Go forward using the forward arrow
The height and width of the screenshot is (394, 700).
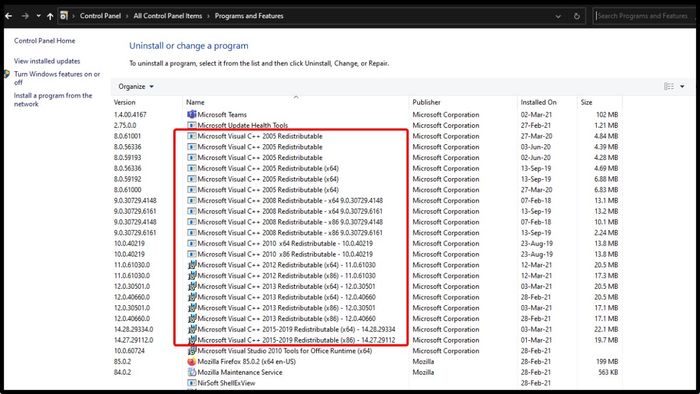coord(25,16)
